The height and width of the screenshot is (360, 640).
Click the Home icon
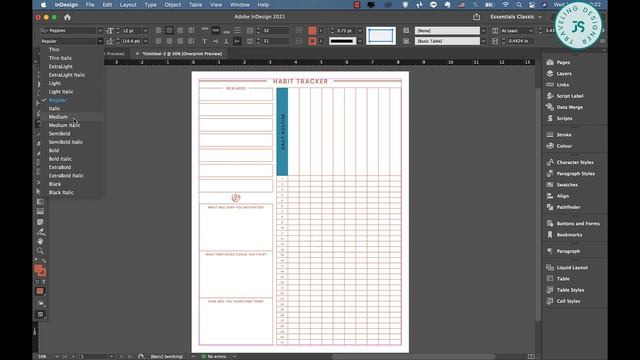tap(67, 17)
